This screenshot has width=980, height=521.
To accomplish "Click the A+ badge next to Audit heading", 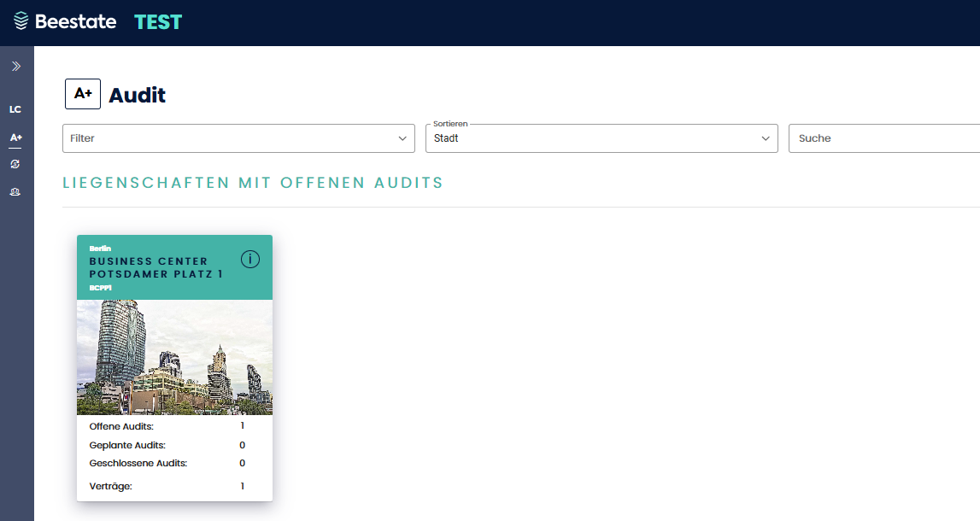I will [x=83, y=94].
